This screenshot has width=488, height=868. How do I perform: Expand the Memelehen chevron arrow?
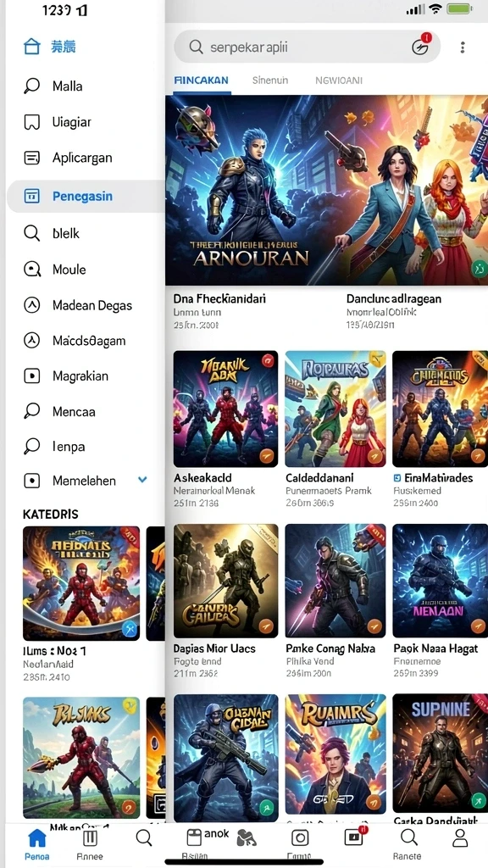point(142,480)
